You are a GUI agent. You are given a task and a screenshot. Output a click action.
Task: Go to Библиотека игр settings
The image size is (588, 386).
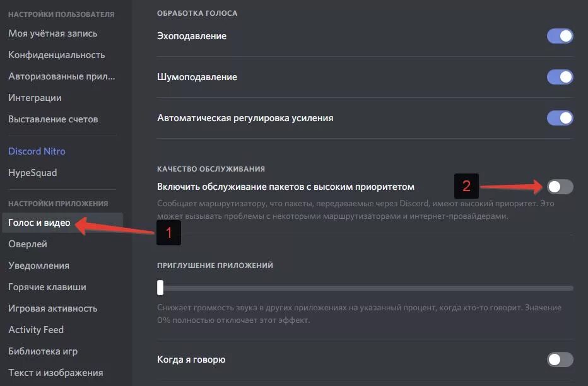click(x=43, y=351)
